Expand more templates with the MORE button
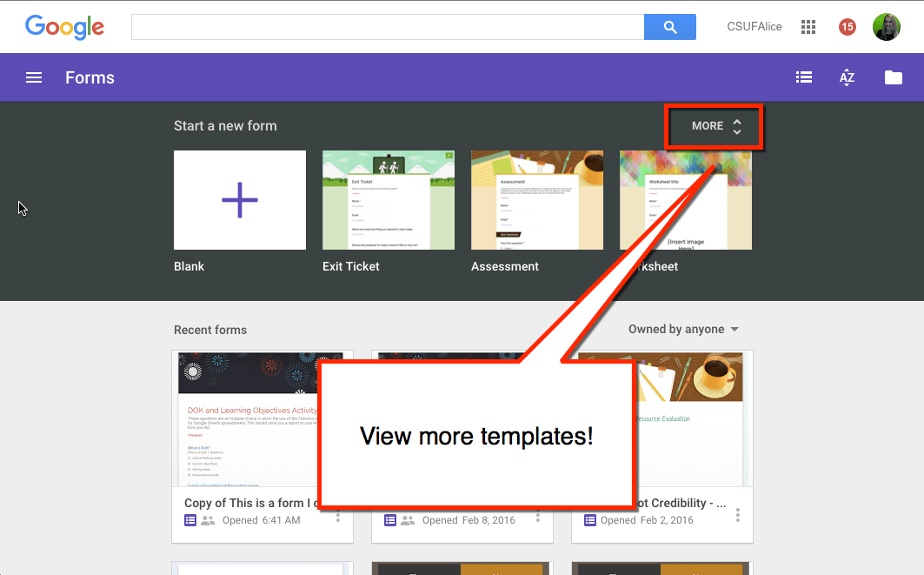Screen dimensions: 924x575 pyautogui.click(x=715, y=126)
